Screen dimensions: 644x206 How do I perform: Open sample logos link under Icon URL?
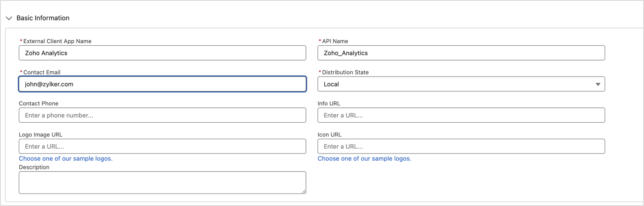[365, 159]
